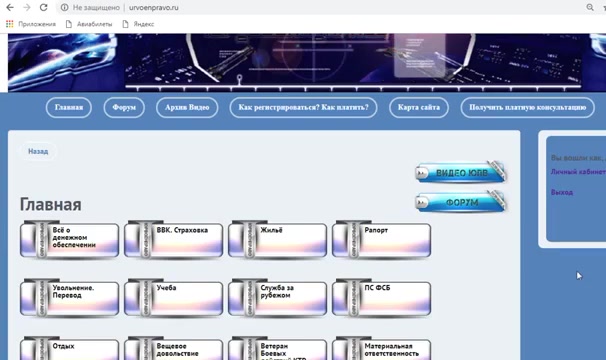606x360 pixels.
Task: Open the Личный кабинет link
Action: pos(578,172)
